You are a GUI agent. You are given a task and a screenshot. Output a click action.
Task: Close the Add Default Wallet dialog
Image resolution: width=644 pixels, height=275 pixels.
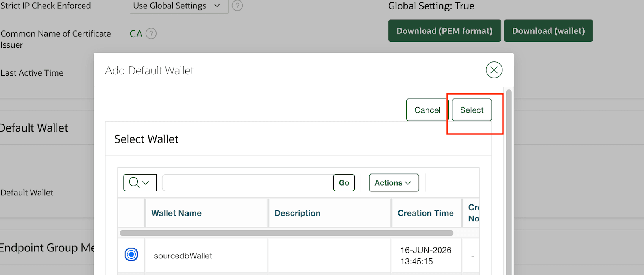494,70
